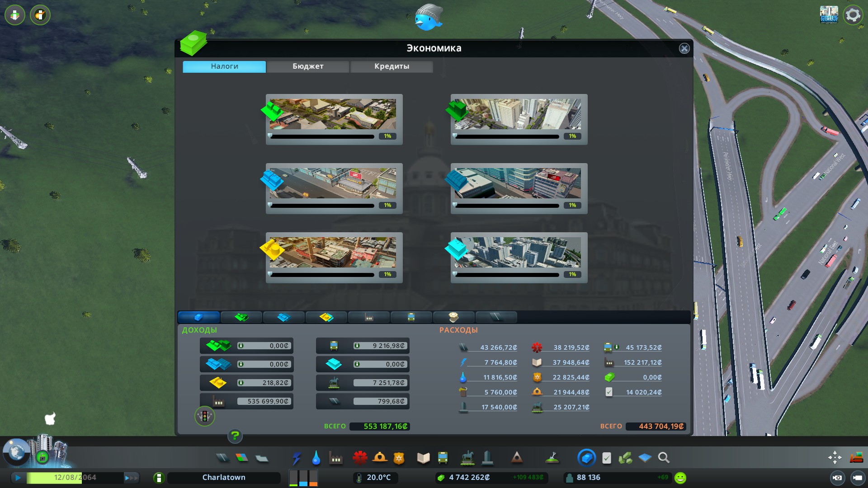This screenshot has width=868, height=488.
Task: Click the Chirper blue bird icon
Action: tap(427, 18)
